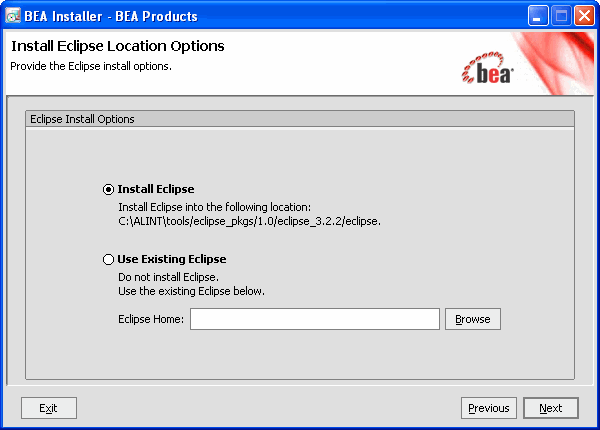Click the 'Eclipse Home:' label
This screenshot has width=600, height=430.
point(151,319)
